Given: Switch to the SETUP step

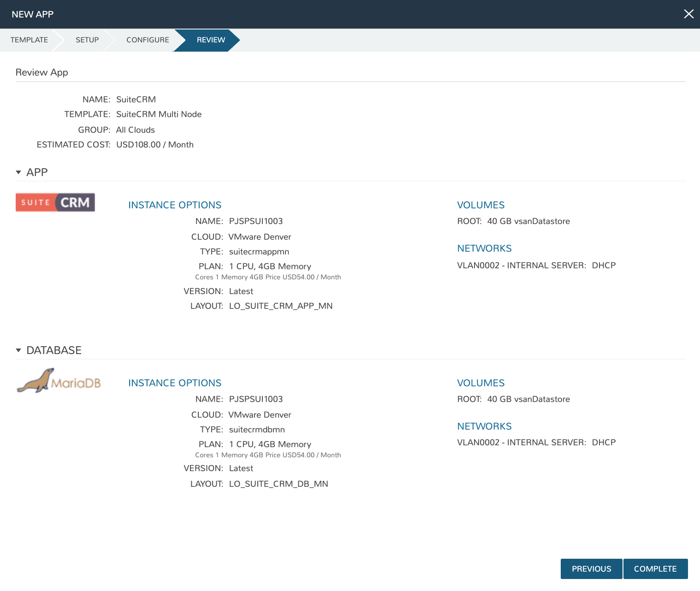Looking at the screenshot, I should click(87, 40).
